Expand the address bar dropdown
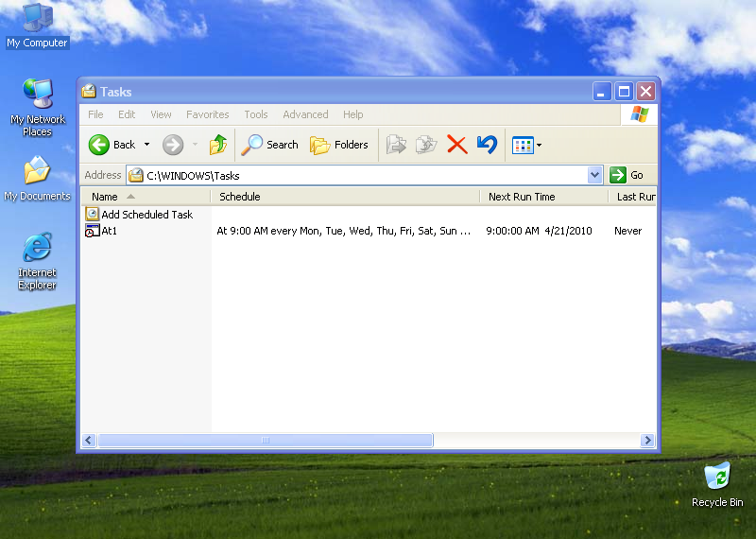The image size is (756, 539). click(x=595, y=175)
